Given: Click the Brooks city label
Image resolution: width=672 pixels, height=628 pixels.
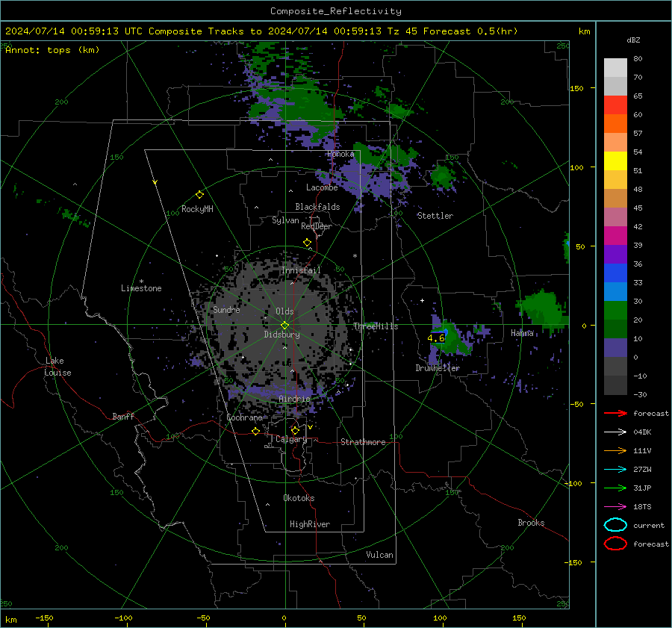Looking at the screenshot, I should [x=531, y=523].
